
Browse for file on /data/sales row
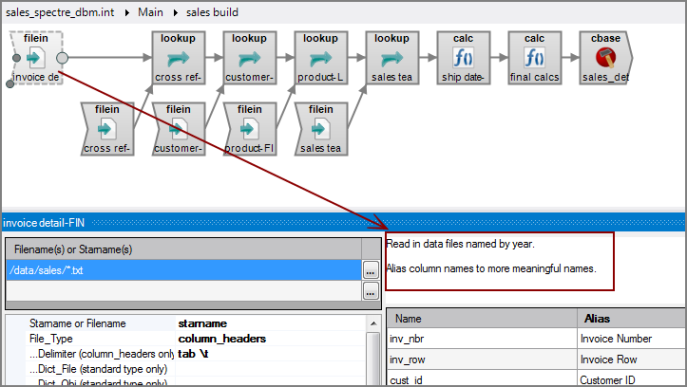tap(371, 270)
